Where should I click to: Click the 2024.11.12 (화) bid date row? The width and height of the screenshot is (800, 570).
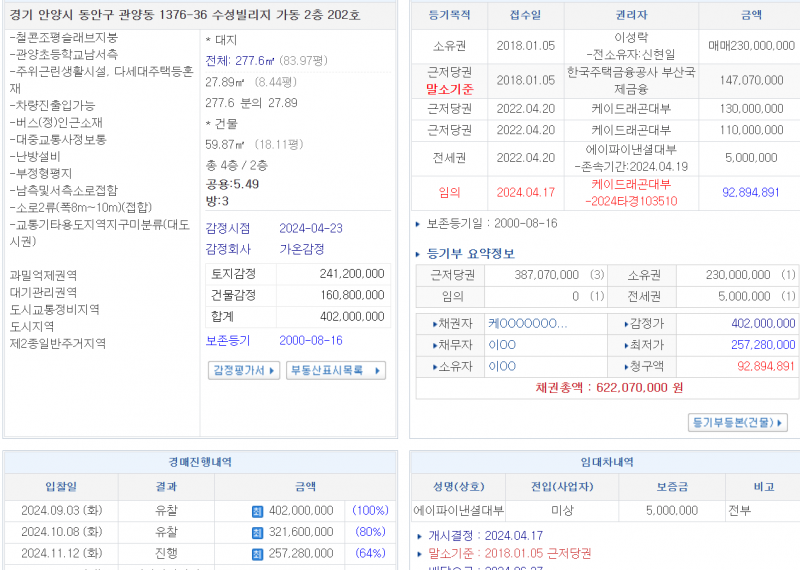[62, 554]
